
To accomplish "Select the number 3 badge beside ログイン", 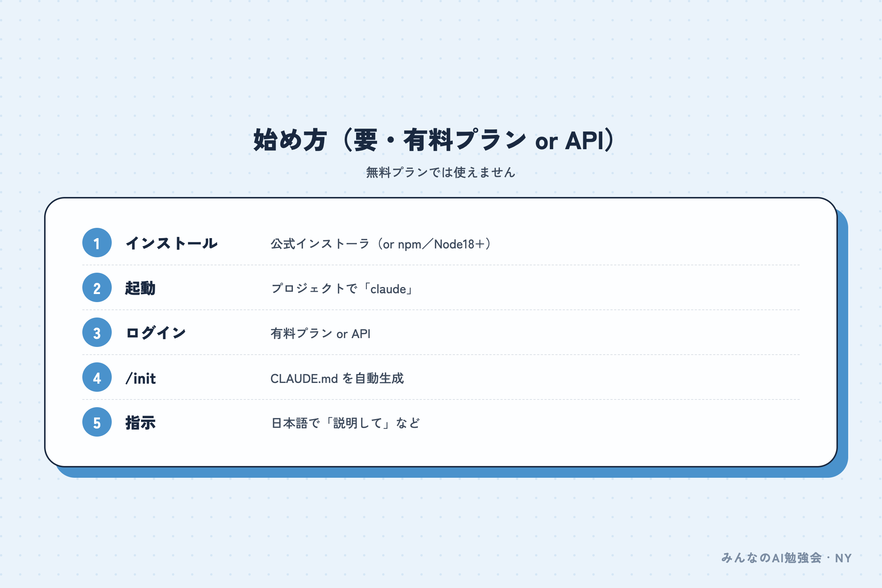I will click(97, 332).
